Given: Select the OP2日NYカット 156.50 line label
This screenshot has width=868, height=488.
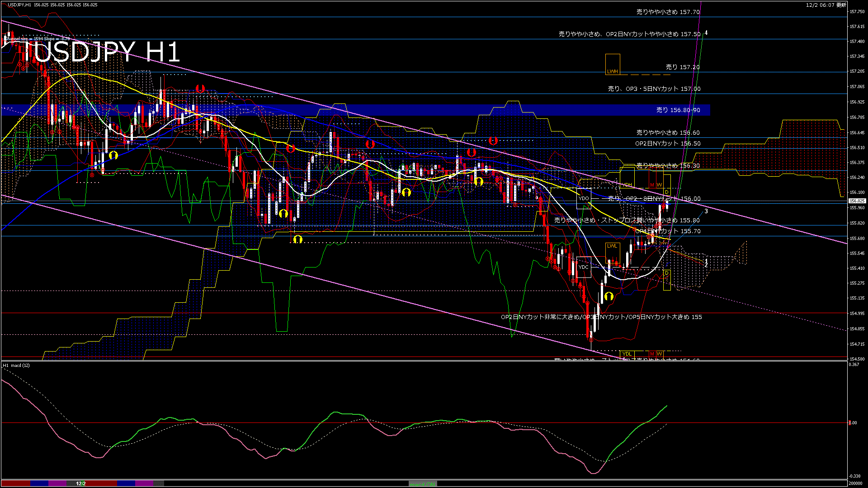Looking at the screenshot, I should (668, 143).
